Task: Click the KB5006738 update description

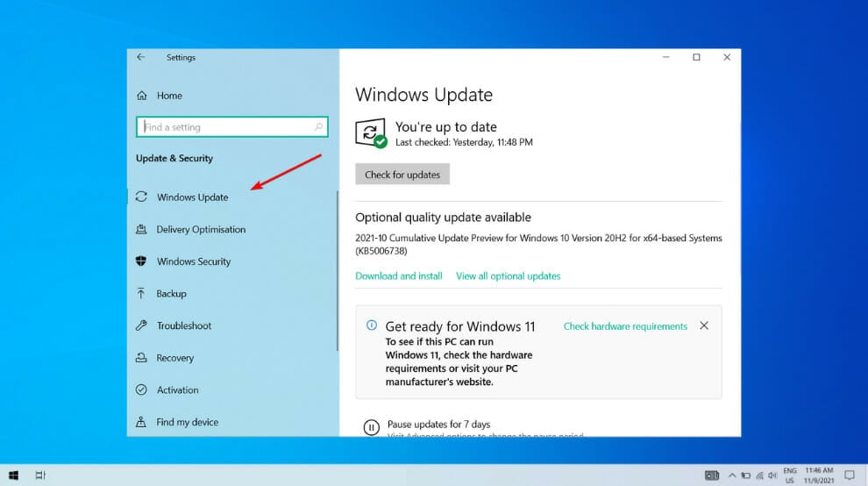Action: click(538, 245)
